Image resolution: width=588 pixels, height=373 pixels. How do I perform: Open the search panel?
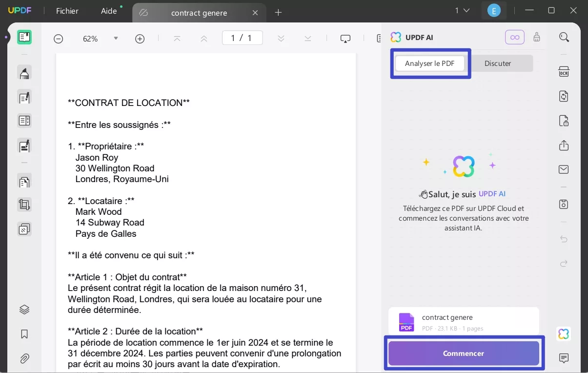pyautogui.click(x=564, y=37)
